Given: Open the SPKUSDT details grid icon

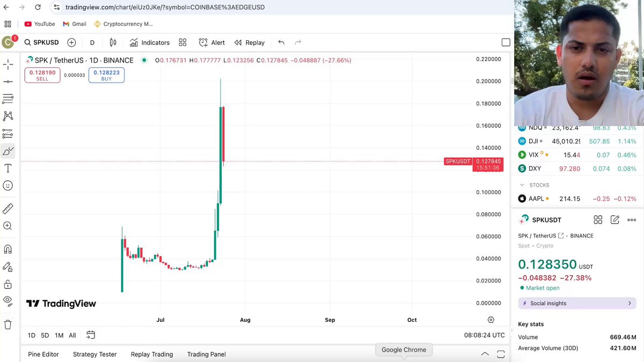Looking at the screenshot, I should (x=598, y=220).
